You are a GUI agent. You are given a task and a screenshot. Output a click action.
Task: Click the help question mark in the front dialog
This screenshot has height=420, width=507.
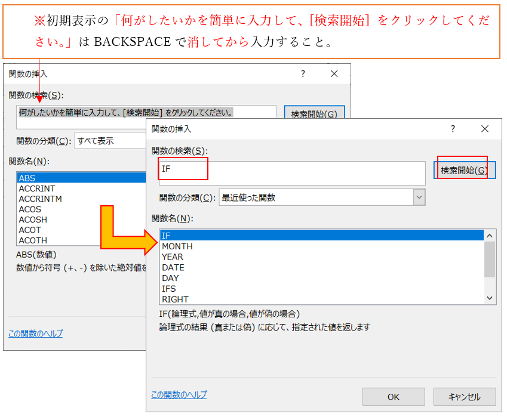453,129
